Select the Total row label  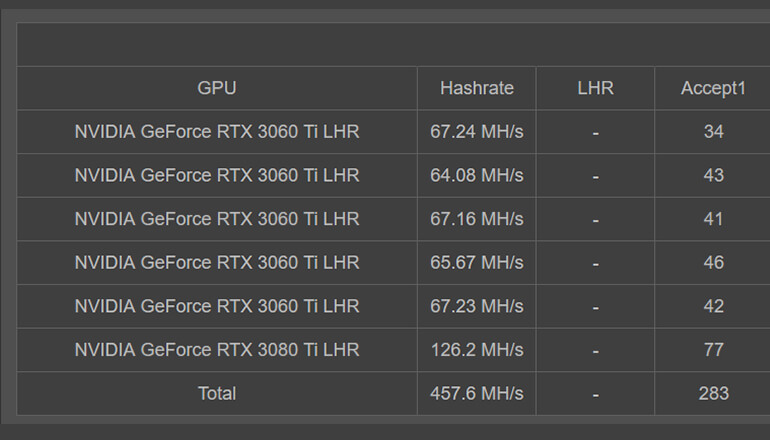(x=217, y=394)
